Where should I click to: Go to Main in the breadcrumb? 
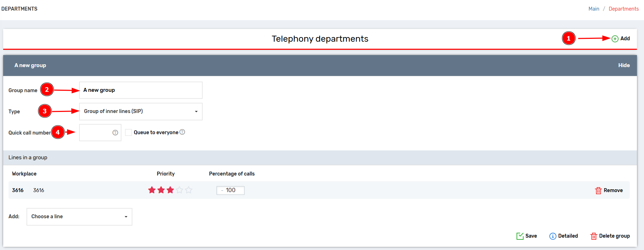pyautogui.click(x=594, y=9)
